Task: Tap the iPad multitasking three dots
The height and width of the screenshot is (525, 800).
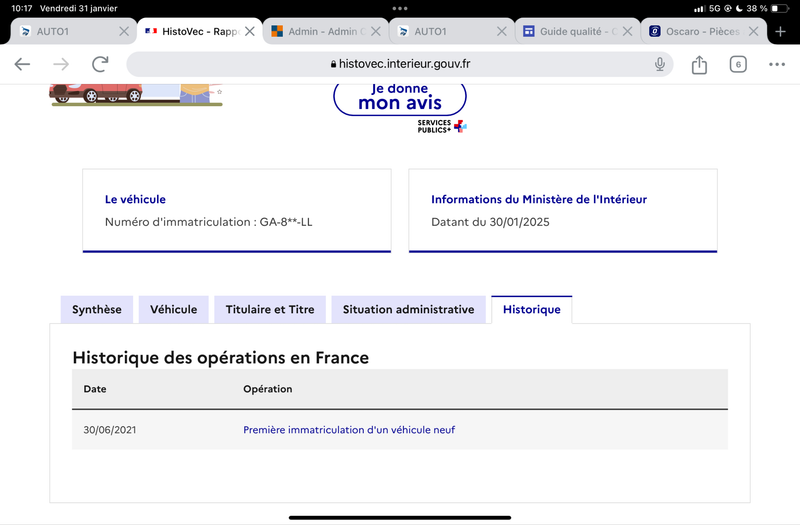Action: pos(400,9)
